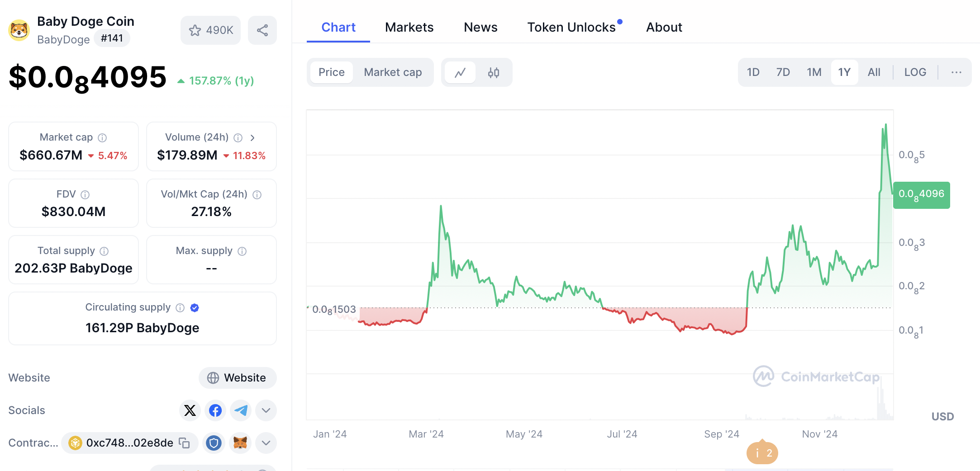Click the 161.29P BabyDoge circulating supply value
The width and height of the screenshot is (980, 471).
[143, 328]
